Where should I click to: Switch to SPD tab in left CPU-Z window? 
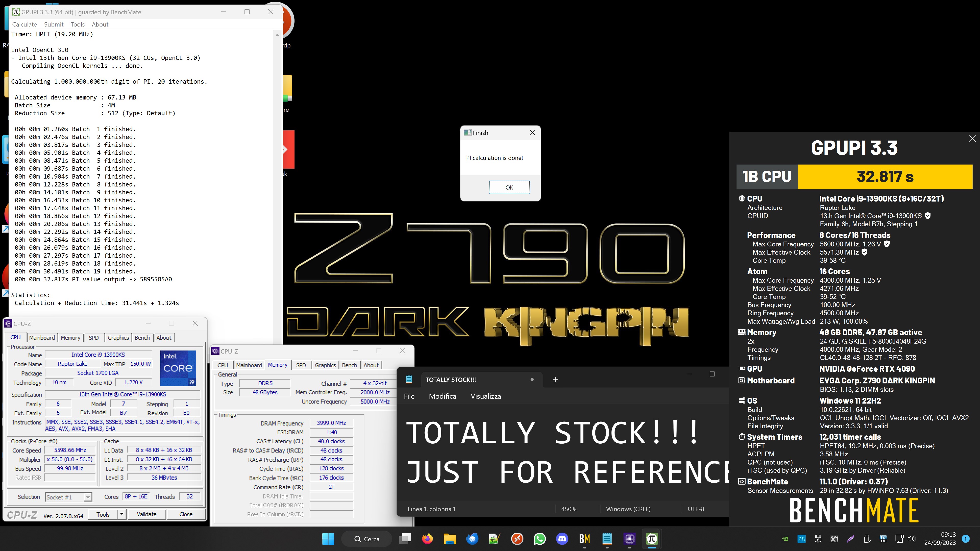click(x=94, y=338)
